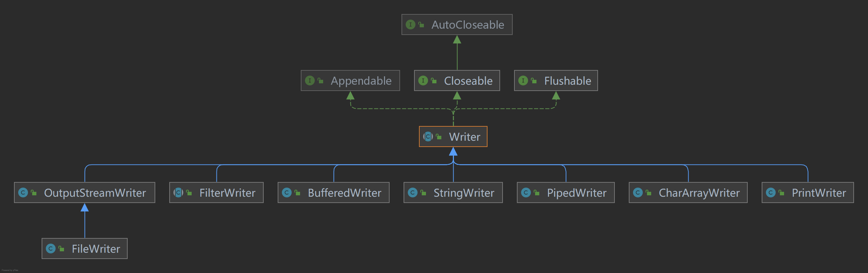Click the FileWriter class label

(x=96, y=249)
